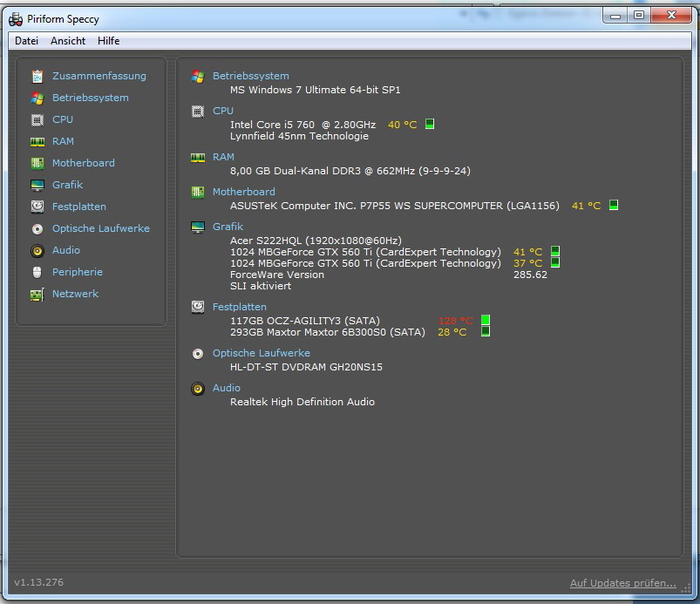
Task: Click the Optische Laufwerke disc icon in sidebar
Action: coord(37,229)
